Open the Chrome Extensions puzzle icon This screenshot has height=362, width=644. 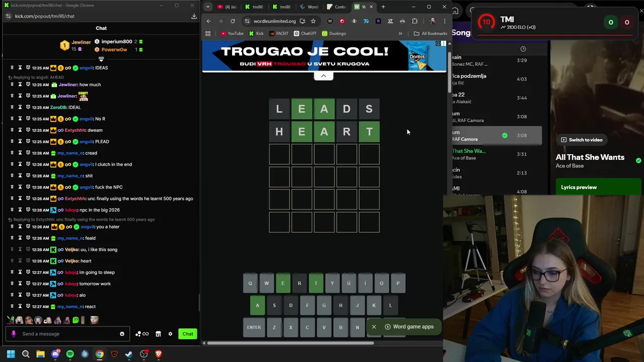click(415, 21)
